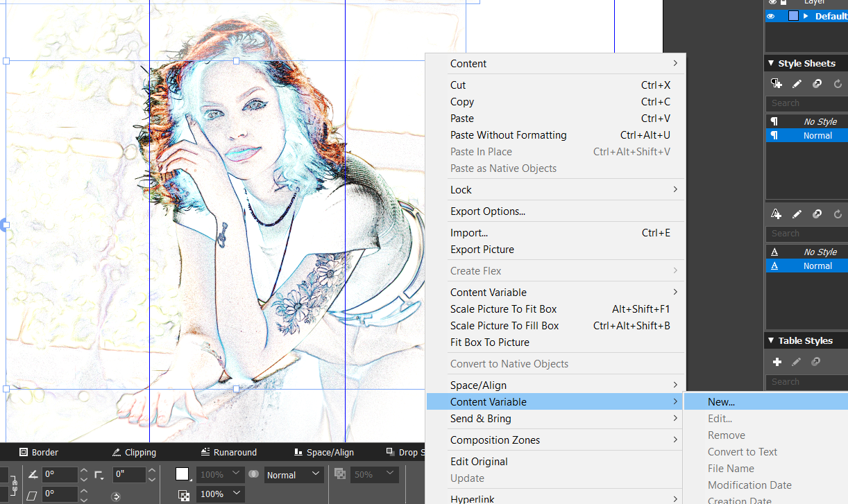Select Convert to Text option
This screenshot has height=504, width=848.
743,451
